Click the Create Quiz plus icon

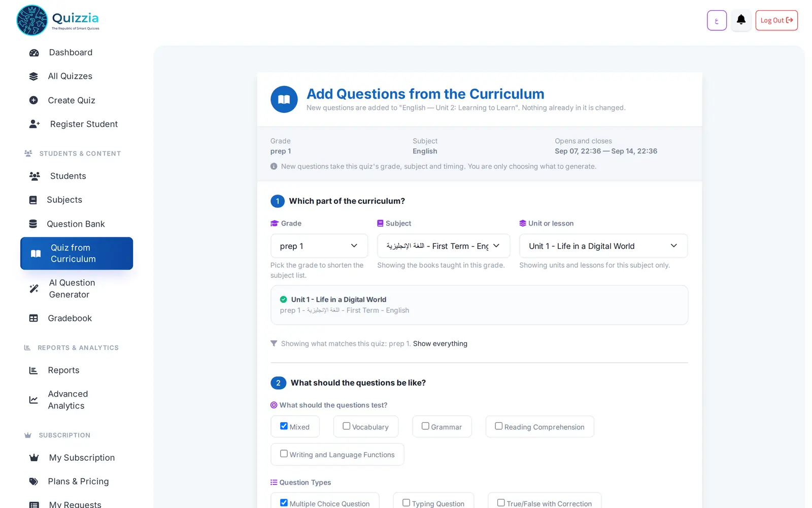click(x=33, y=100)
